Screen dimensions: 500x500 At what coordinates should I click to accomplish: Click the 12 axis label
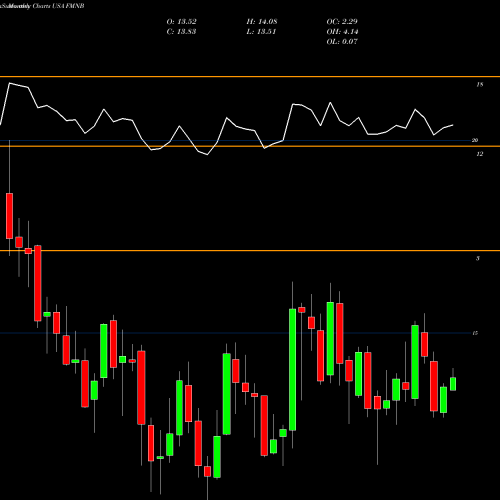point(479,154)
